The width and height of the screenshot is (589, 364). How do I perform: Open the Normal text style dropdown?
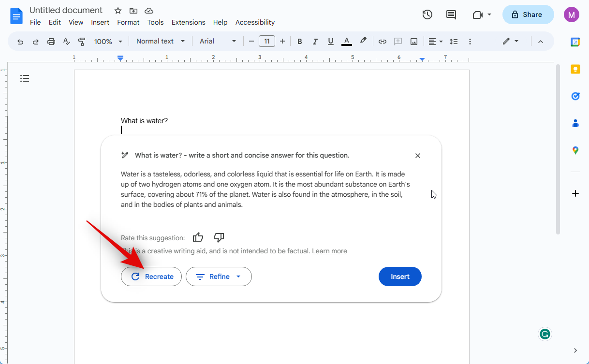point(161,42)
